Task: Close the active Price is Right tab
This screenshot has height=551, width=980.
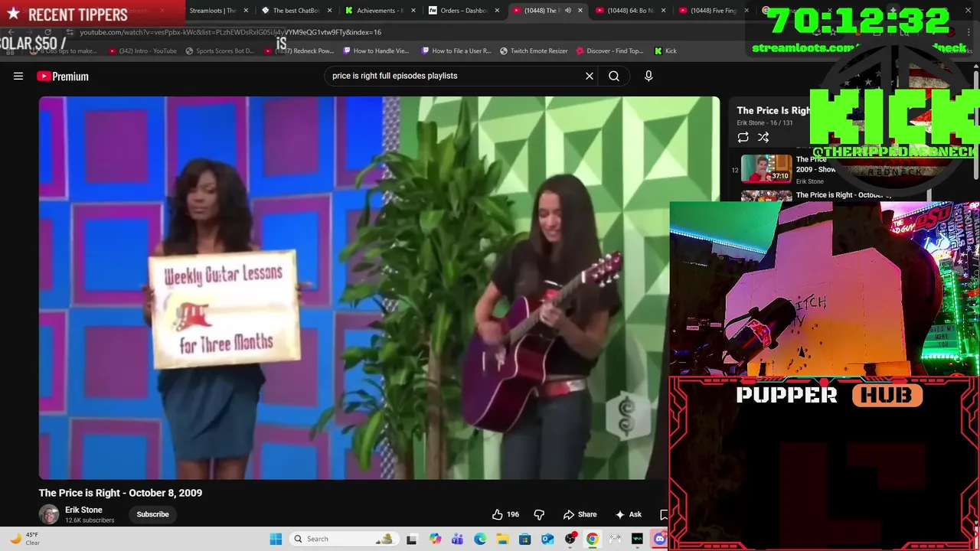Action: tap(580, 11)
